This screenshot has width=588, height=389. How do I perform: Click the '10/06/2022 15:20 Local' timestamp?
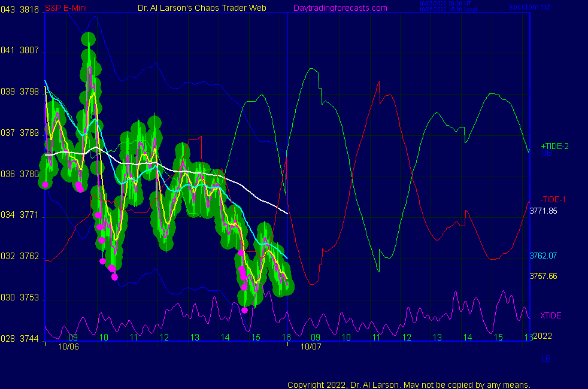448,10
